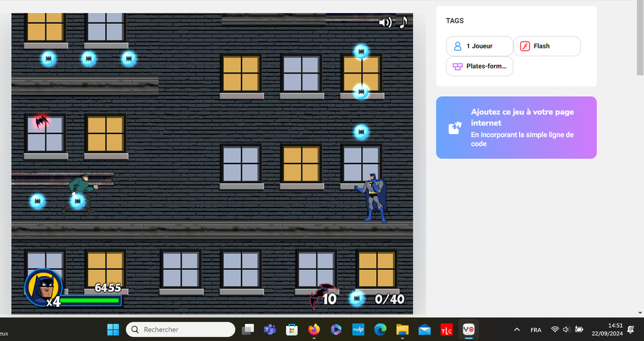Open Microsoft Teams from the taskbar
This screenshot has height=341, width=644.
tap(270, 330)
